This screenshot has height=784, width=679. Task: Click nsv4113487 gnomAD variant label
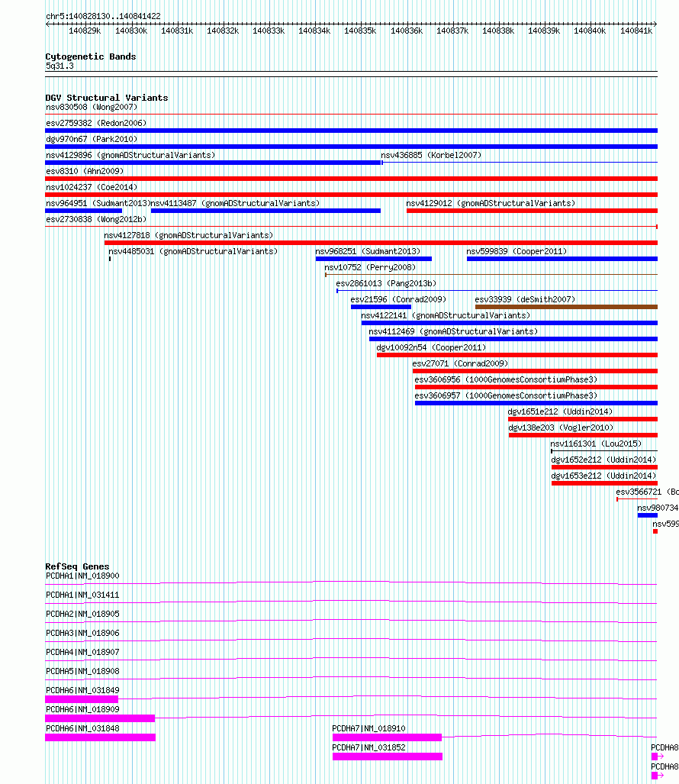(235, 203)
